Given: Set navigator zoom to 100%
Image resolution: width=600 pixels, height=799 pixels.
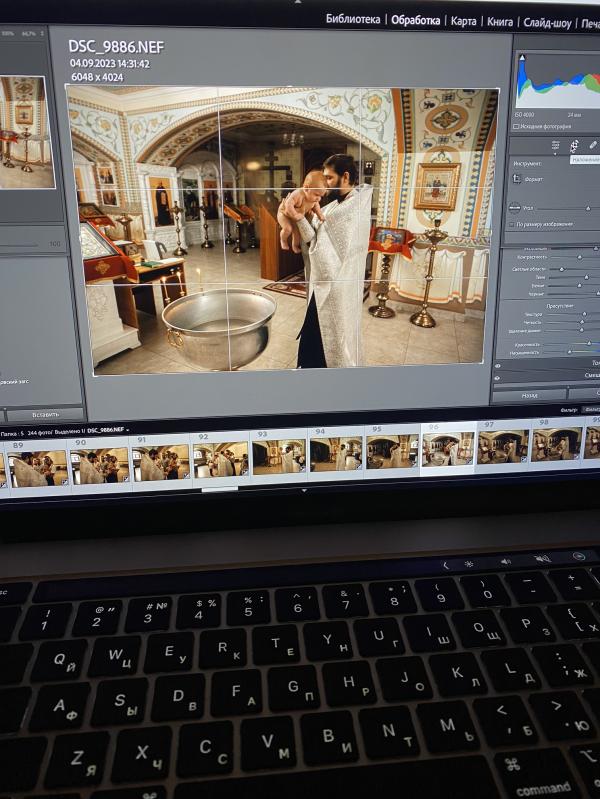Looking at the screenshot, I should (8, 33).
